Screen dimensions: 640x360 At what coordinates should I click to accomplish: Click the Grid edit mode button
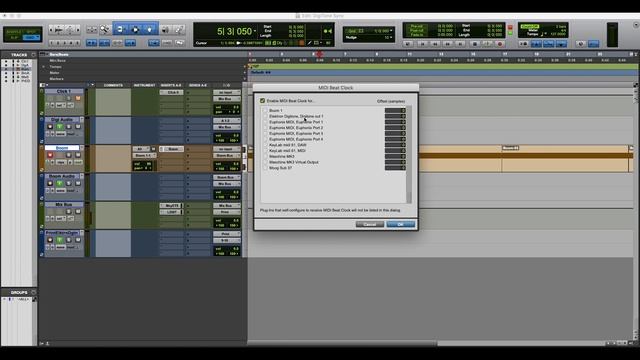(31, 37)
